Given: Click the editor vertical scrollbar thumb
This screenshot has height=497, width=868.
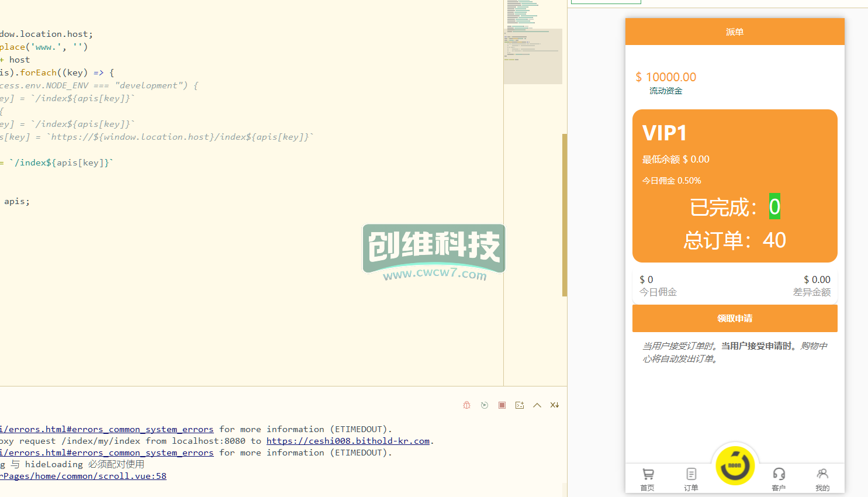Looking at the screenshot, I should pos(565,215).
